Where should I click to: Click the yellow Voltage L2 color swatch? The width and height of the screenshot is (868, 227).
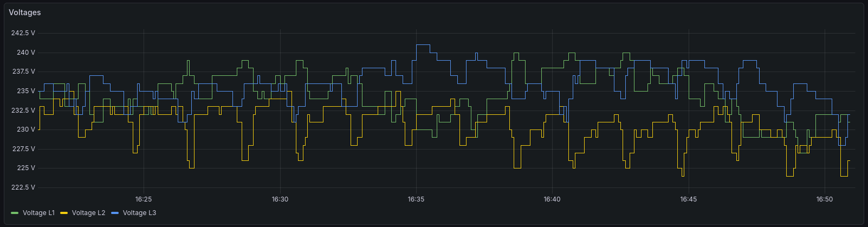click(64, 213)
